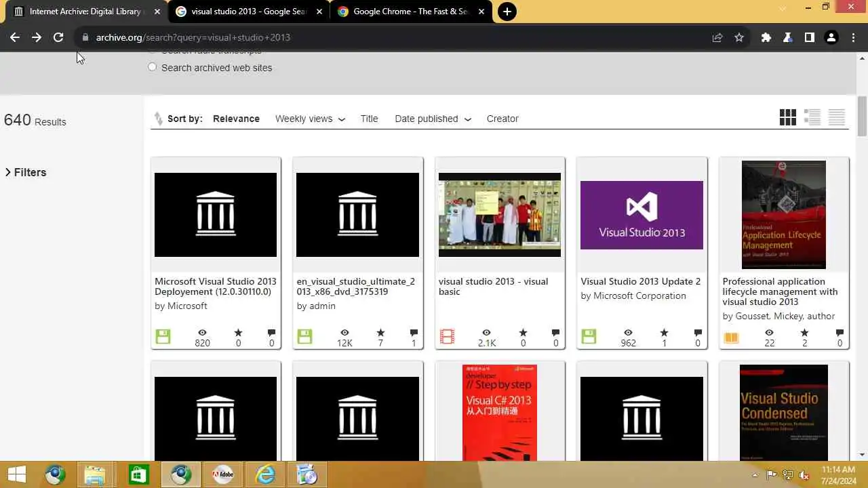
Task: Select Search archived web sites radio
Action: [152, 67]
